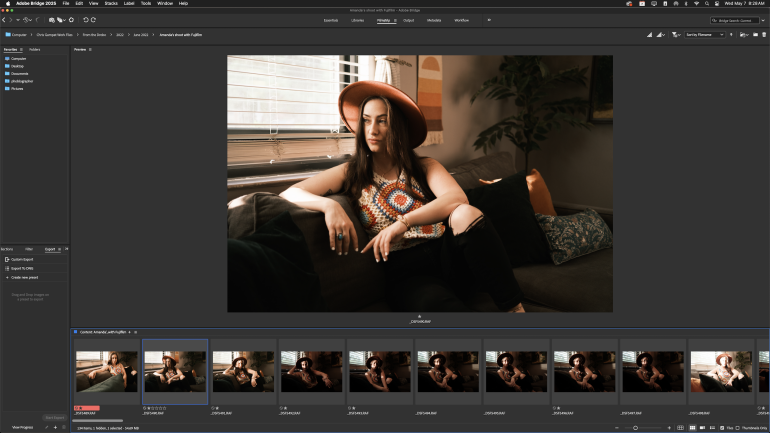Image resolution: width=770 pixels, height=433 pixels.
Task: Open the filter items by rating dropdown
Action: 676,34
